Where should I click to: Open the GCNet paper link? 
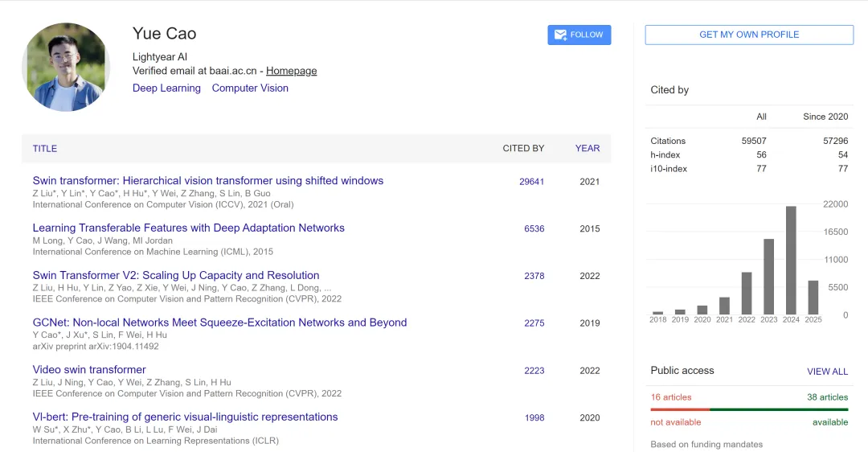(219, 323)
